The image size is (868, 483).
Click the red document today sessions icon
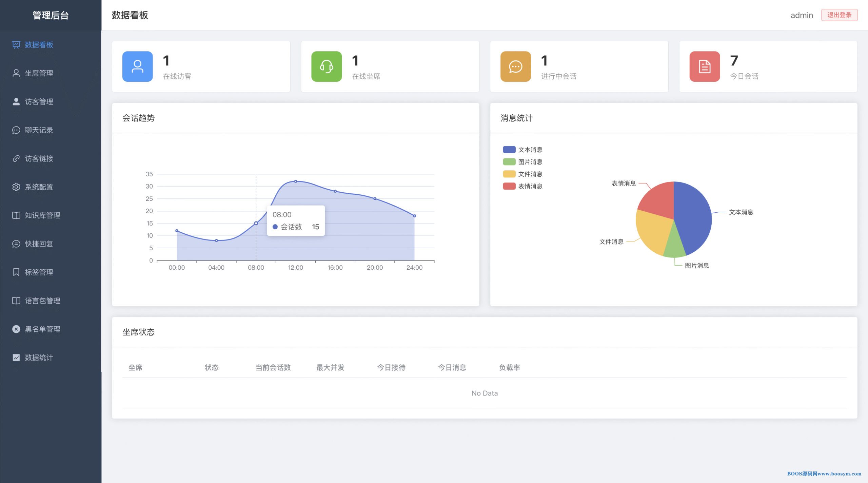coord(705,66)
